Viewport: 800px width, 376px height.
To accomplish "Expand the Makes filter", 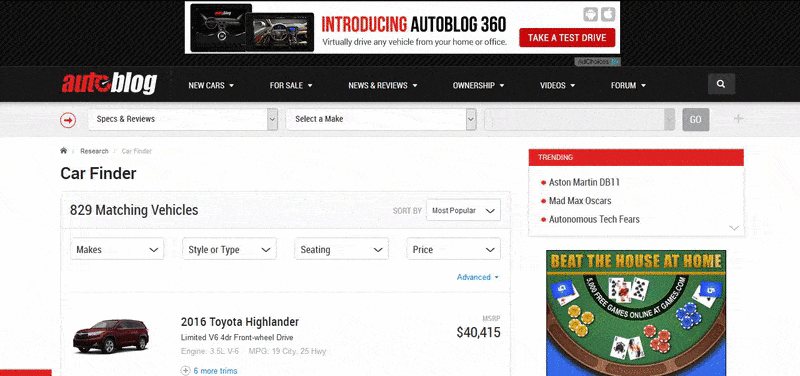I will coord(117,249).
